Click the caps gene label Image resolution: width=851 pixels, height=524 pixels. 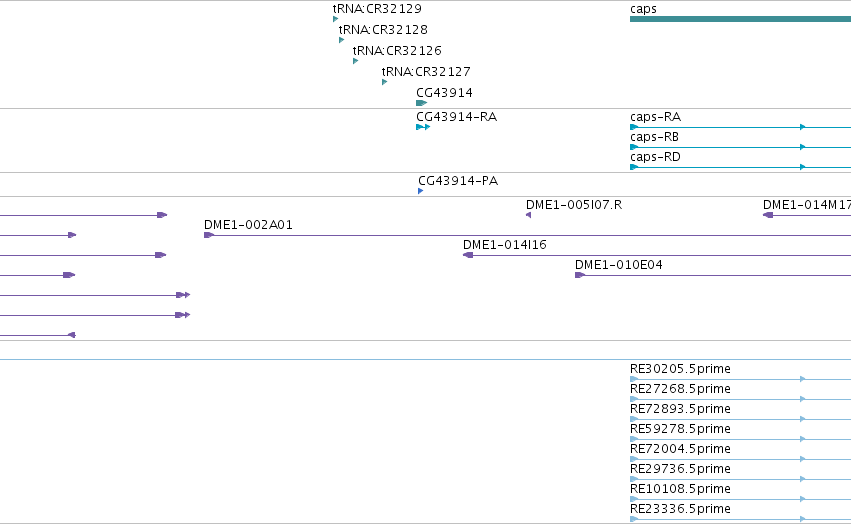pyautogui.click(x=643, y=9)
